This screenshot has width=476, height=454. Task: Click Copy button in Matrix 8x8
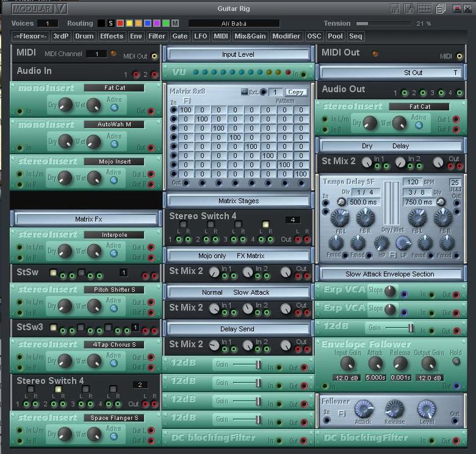point(295,92)
